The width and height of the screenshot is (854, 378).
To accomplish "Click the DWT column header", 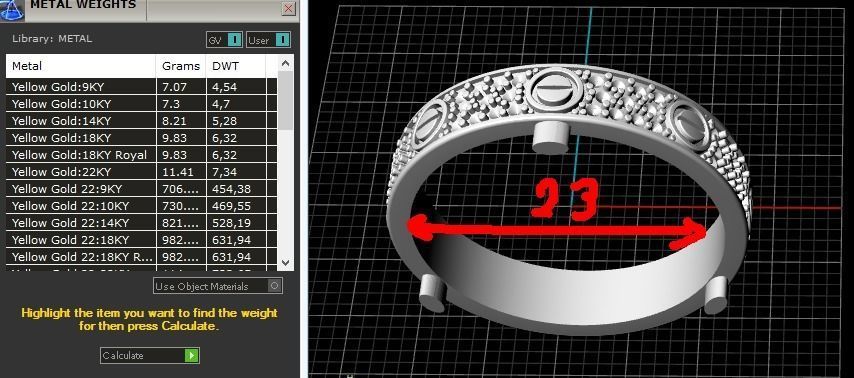I will pos(236,66).
